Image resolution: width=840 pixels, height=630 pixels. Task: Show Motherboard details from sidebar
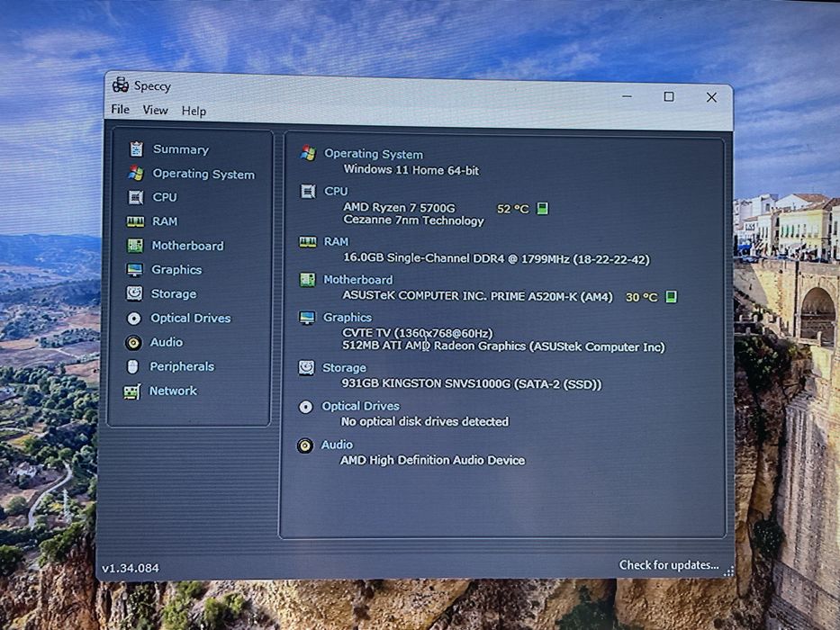pos(187,246)
